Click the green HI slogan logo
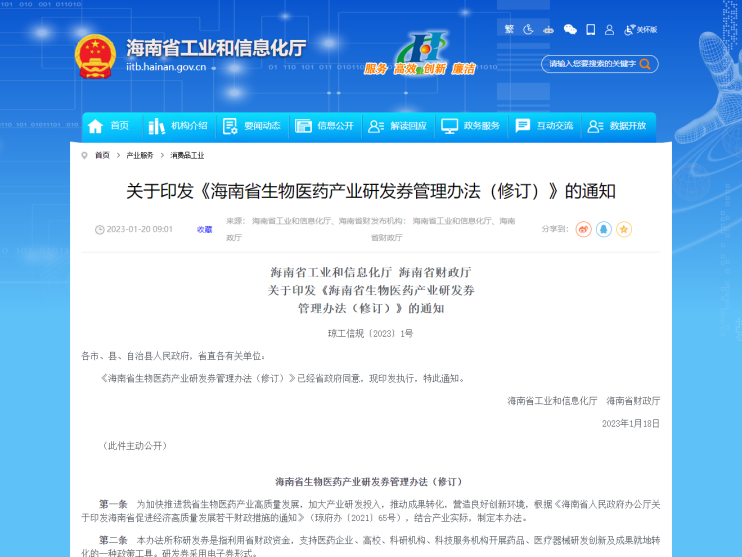Viewport: 742px width, 557px height. point(421,53)
